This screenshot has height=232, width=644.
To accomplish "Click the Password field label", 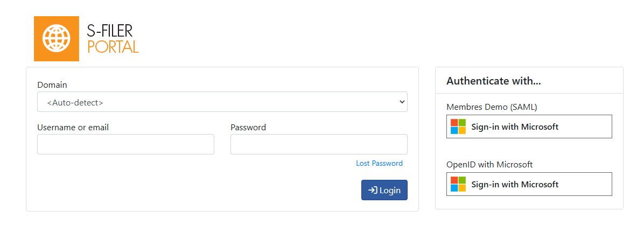I will [248, 127].
